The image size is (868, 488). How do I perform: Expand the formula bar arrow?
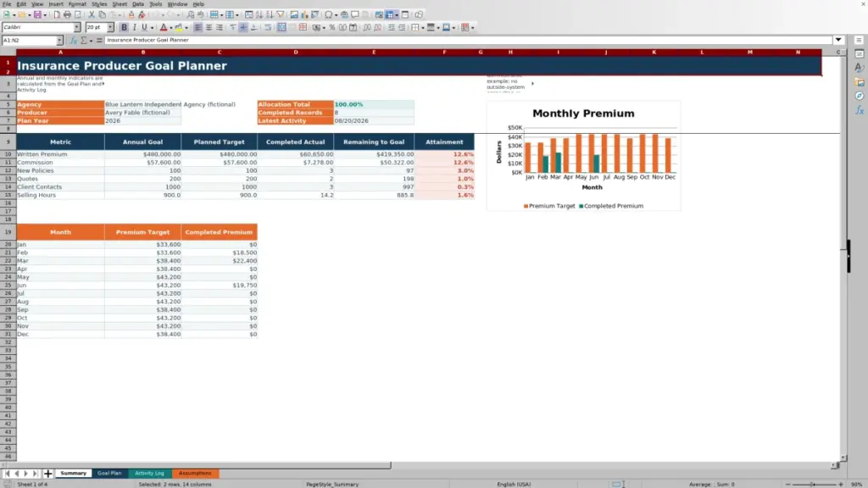838,41
